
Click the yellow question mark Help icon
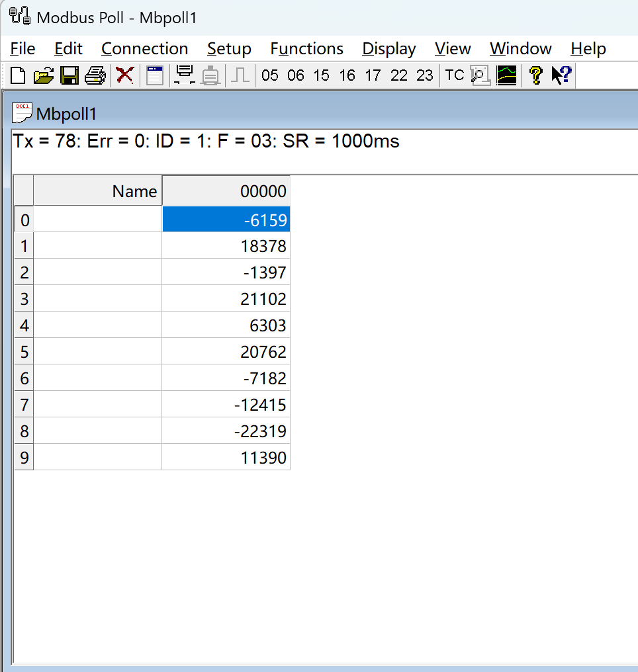[536, 75]
